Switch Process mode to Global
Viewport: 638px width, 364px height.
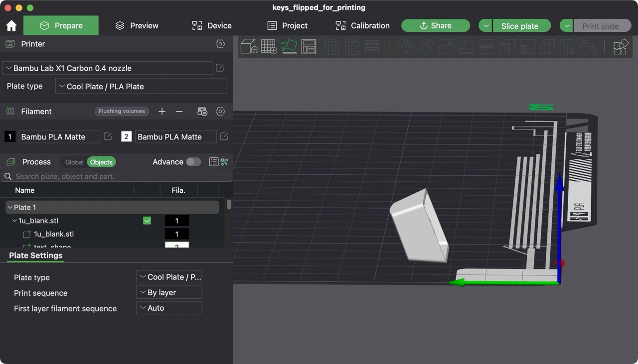[74, 162]
